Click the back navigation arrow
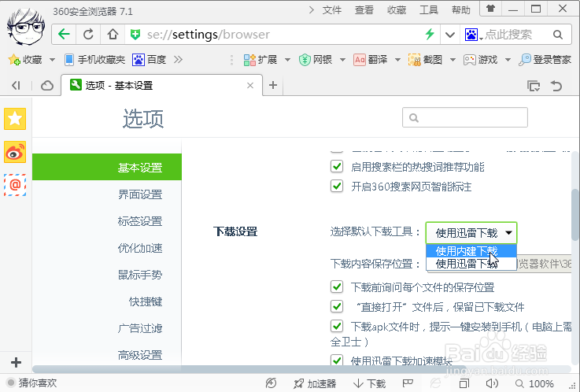This screenshot has width=580, height=392. (64, 35)
